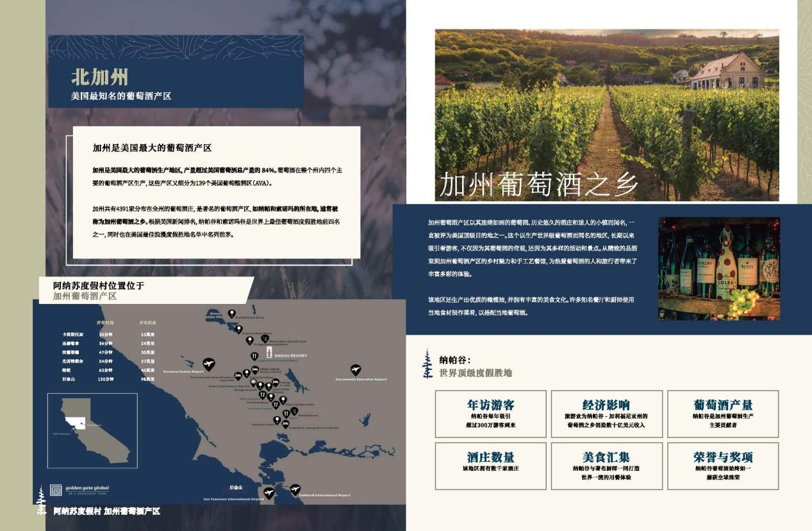Select the 葡萄酒产量 info card

[722, 414]
